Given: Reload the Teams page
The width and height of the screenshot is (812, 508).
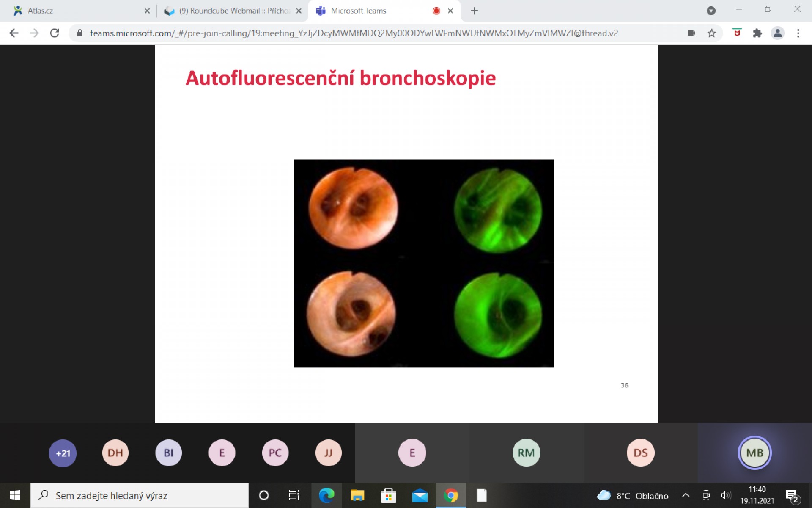Looking at the screenshot, I should (x=55, y=33).
